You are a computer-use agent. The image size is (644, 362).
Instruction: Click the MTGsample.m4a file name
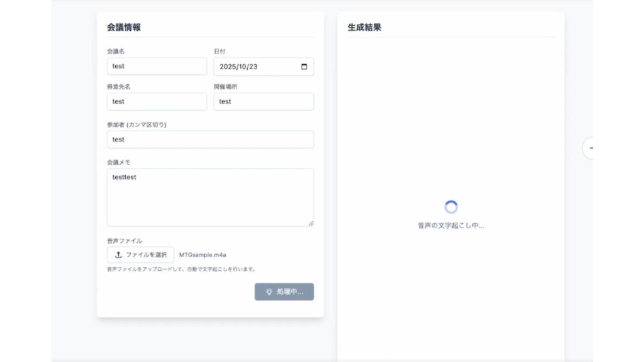point(203,255)
